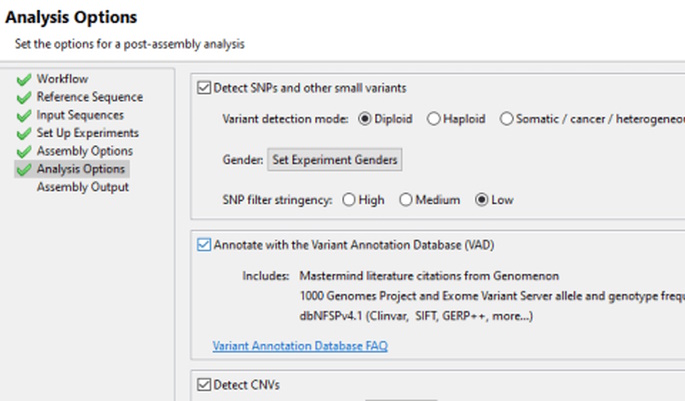Image resolution: width=685 pixels, height=401 pixels.
Task: Toggle Annotate with the Variant Annotation Database
Action: [204, 245]
